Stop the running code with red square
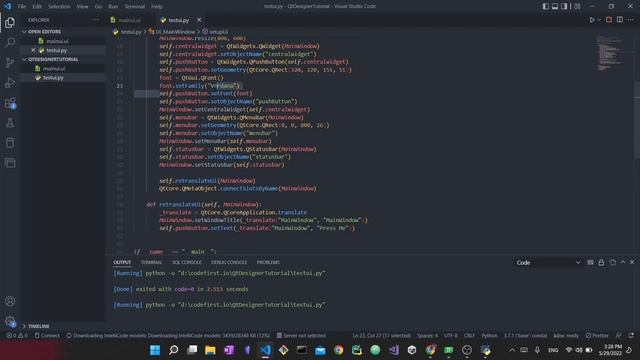640x360 pixels. pyautogui.click(x=609, y=20)
